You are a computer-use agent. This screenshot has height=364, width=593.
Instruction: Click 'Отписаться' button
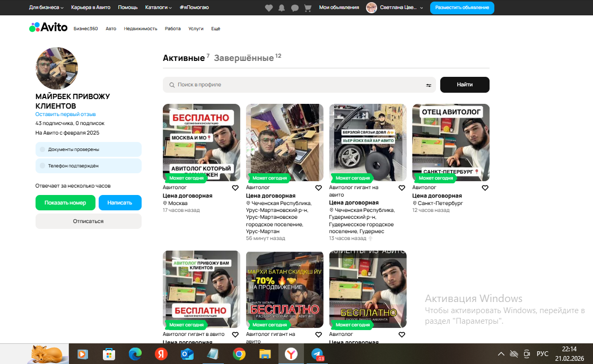point(89,221)
